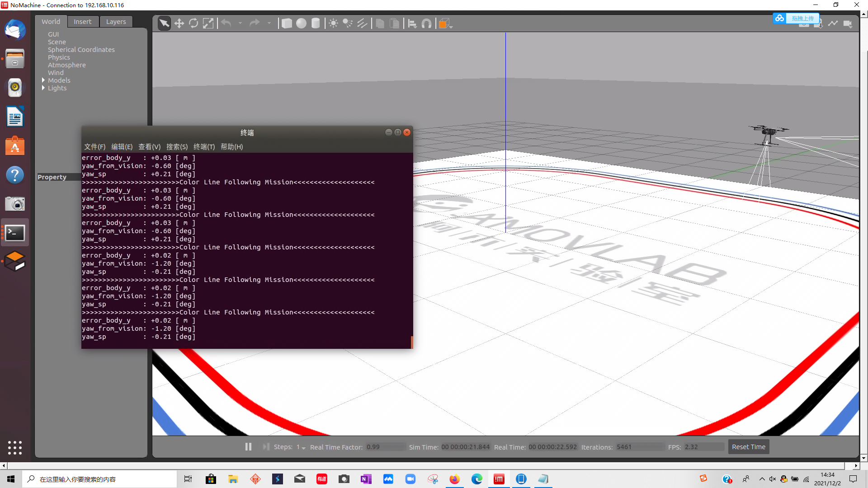This screenshot has height=488, width=868.
Task: Open the Layers panel tab
Action: 116,21
